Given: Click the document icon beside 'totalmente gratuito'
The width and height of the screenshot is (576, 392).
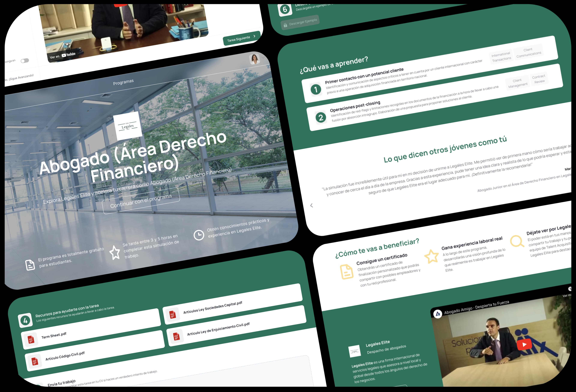Looking at the screenshot, I should click(x=30, y=265).
